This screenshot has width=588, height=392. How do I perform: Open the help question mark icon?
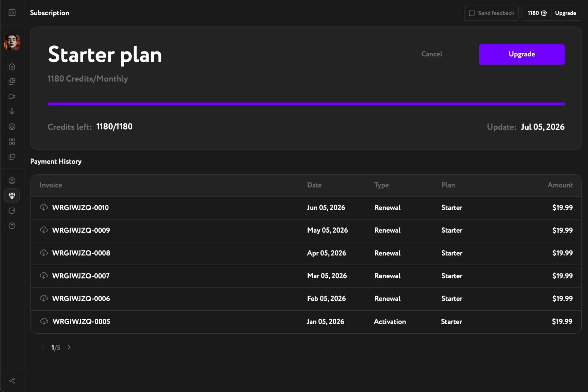12,226
